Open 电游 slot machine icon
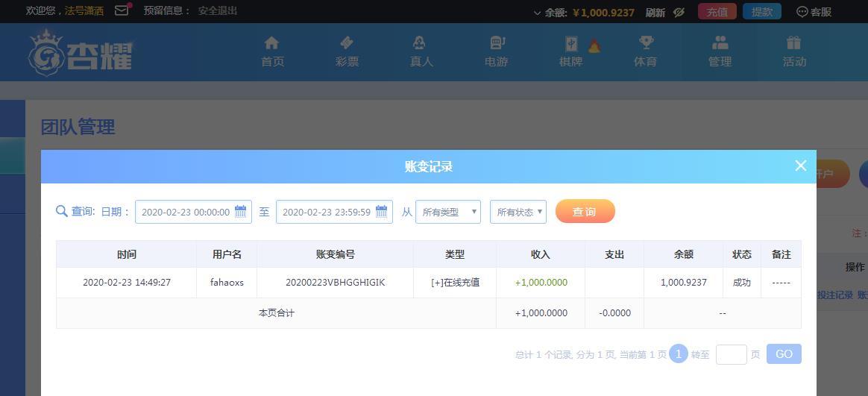Screen dimensions: 868x396 [x=497, y=43]
